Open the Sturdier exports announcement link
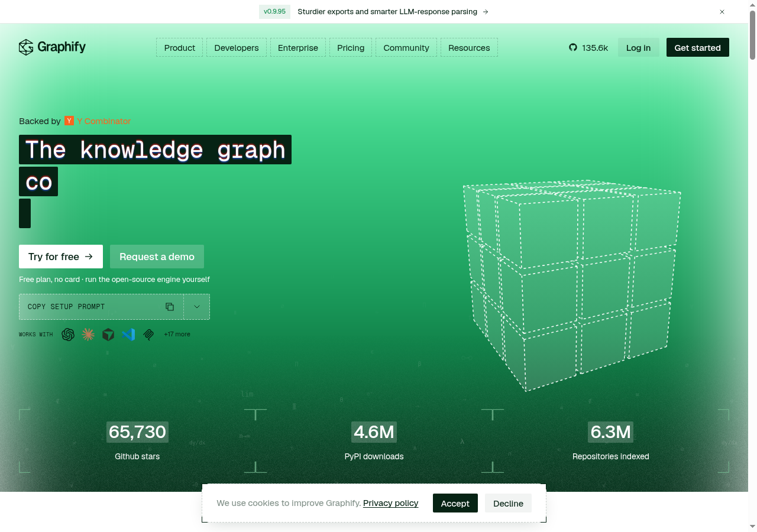This screenshot has height=532, width=757. pos(393,12)
